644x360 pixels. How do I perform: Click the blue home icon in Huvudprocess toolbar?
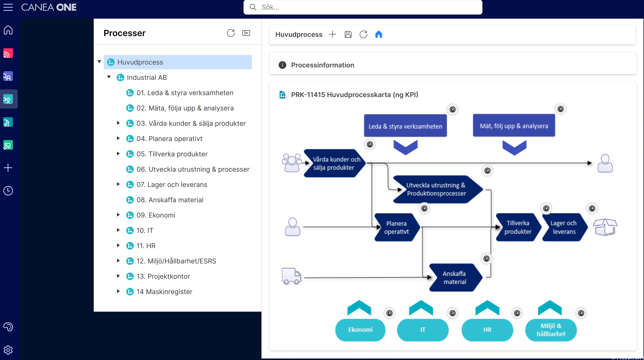tap(379, 34)
